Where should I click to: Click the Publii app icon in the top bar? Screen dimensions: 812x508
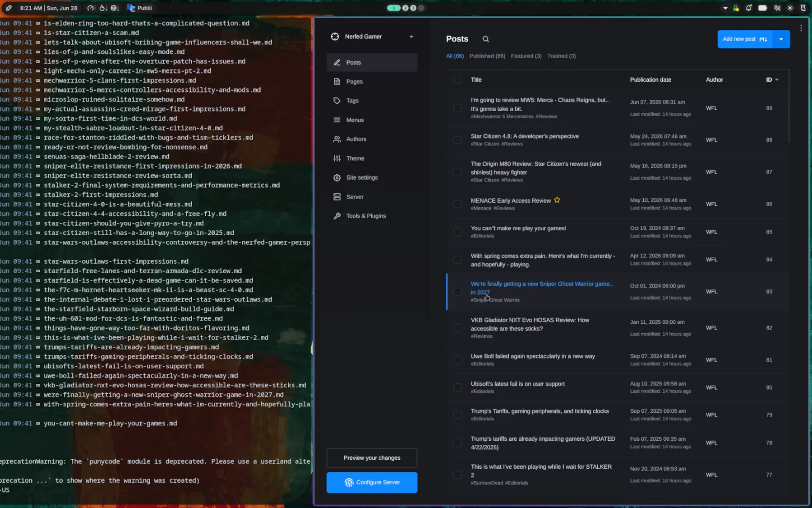coord(131,8)
